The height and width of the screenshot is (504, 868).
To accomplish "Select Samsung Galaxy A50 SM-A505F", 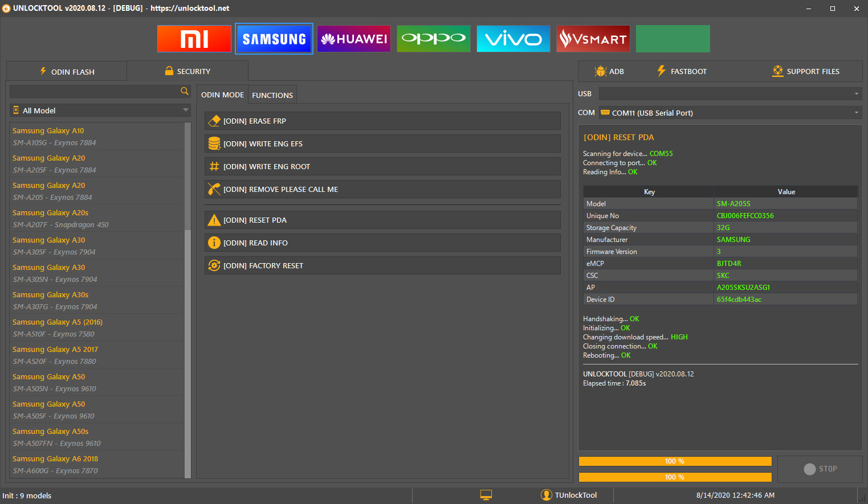I will click(x=97, y=409).
